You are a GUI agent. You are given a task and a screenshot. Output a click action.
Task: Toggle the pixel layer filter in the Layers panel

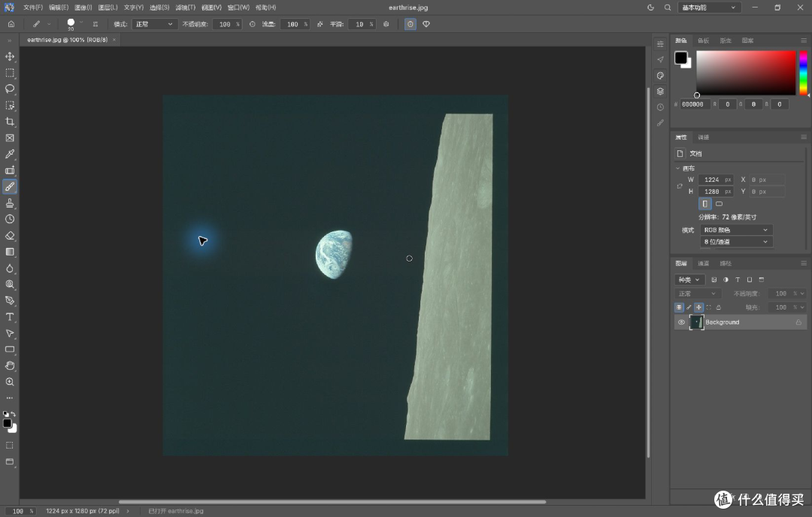pyautogui.click(x=714, y=280)
